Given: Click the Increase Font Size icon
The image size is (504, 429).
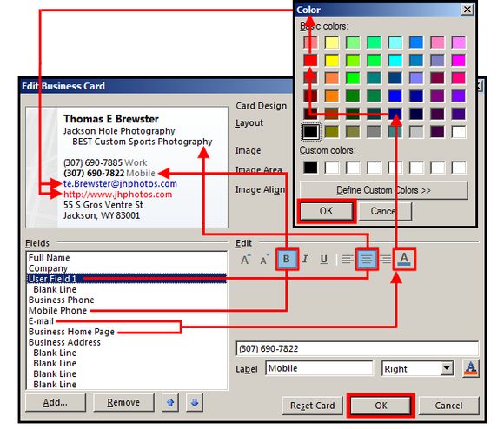Looking at the screenshot, I should 246,260.
